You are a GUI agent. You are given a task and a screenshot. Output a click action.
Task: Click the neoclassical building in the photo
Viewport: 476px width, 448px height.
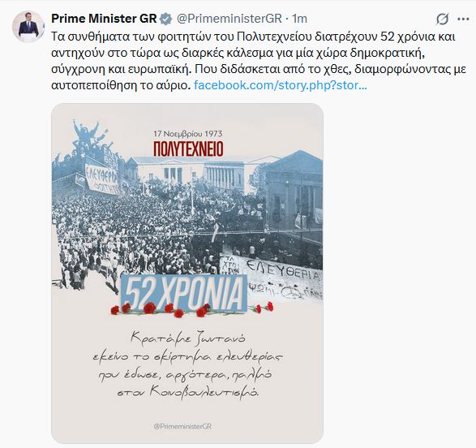coord(188,173)
